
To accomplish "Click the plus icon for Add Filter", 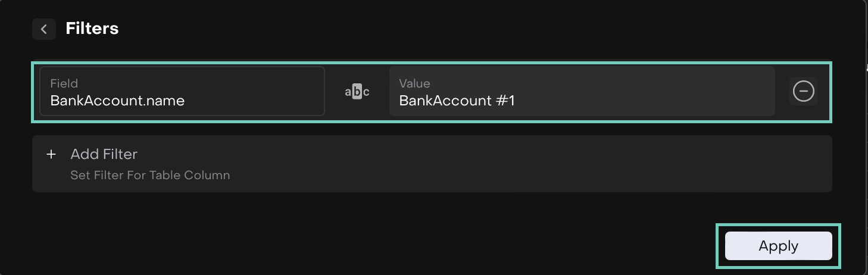I will tap(52, 155).
